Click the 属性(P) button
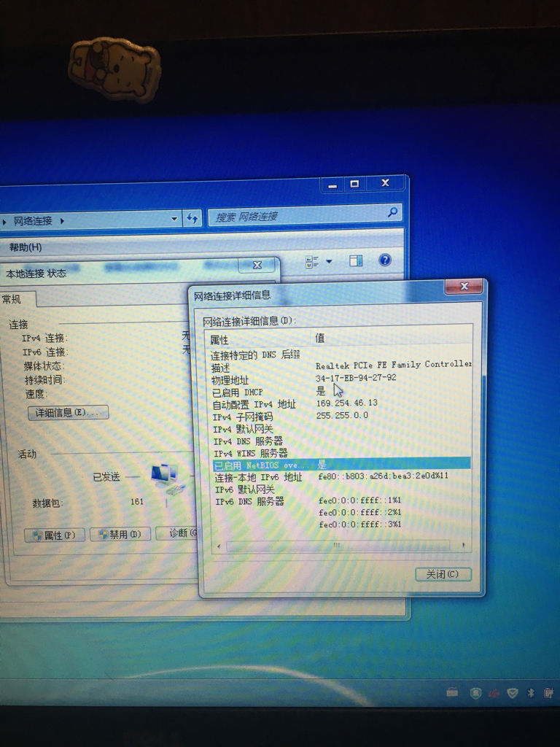Image resolution: width=560 pixels, height=747 pixels. 55,535
